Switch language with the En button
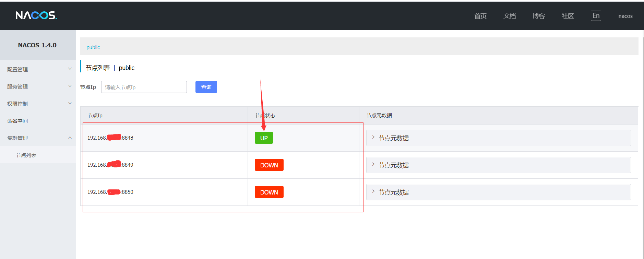 (x=596, y=16)
